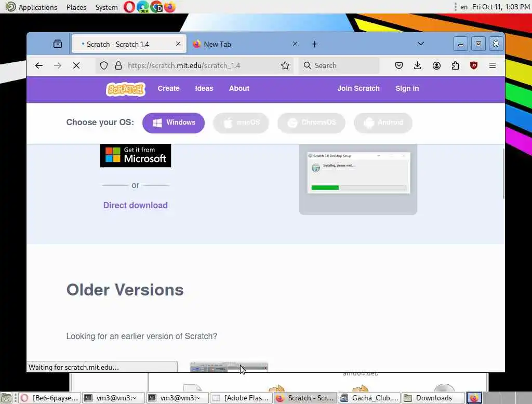
Task: Click the page vertical scrollbar
Action: coord(503,173)
